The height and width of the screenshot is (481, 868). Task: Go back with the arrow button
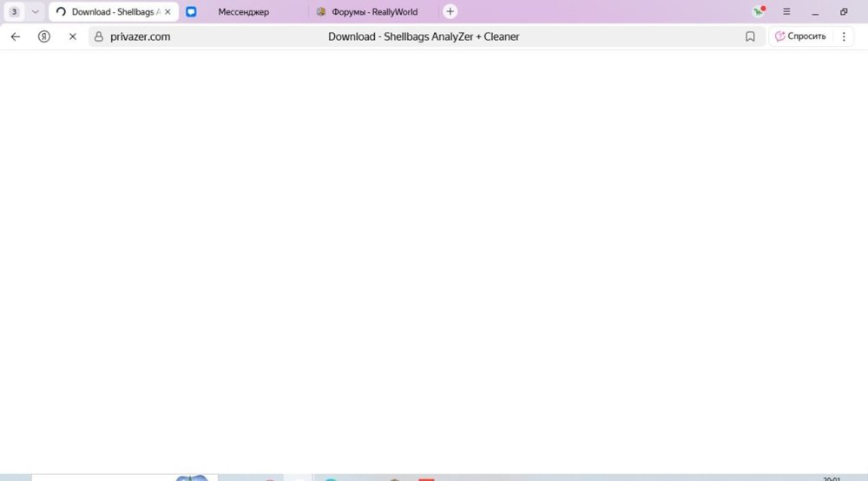[16, 36]
